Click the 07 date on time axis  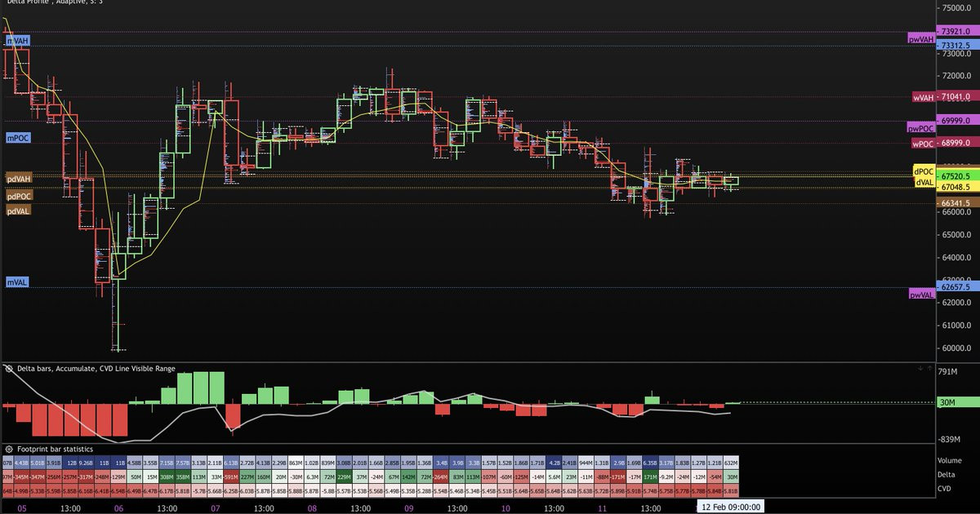coord(215,507)
